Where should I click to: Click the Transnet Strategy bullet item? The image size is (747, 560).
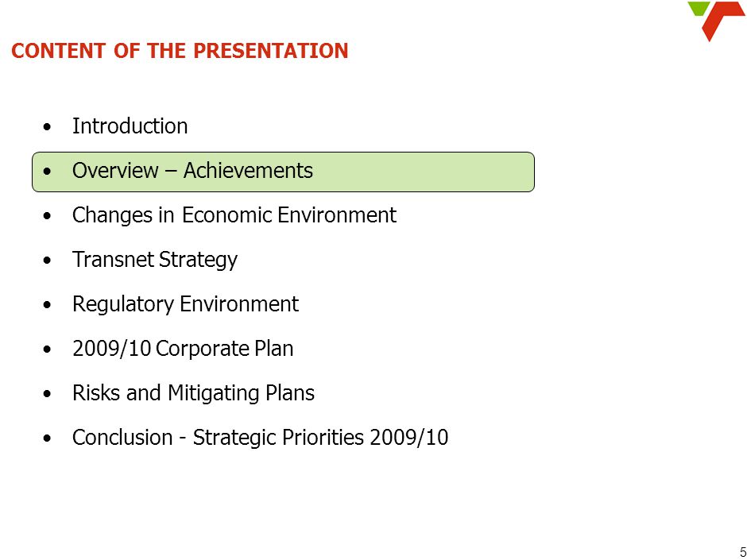155,260
